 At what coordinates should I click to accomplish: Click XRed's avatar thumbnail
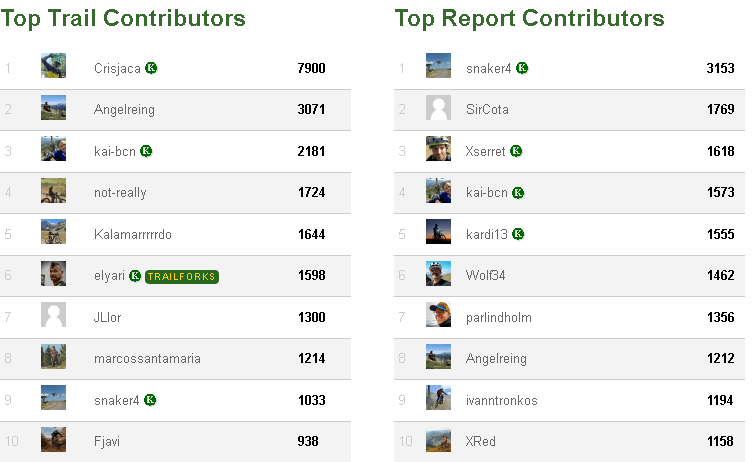pyautogui.click(x=438, y=440)
